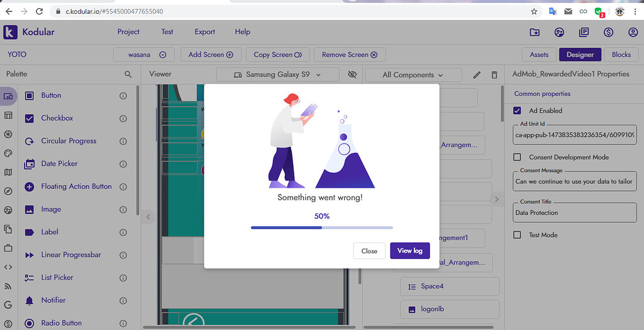Select logonlb in the component tree

click(450, 309)
